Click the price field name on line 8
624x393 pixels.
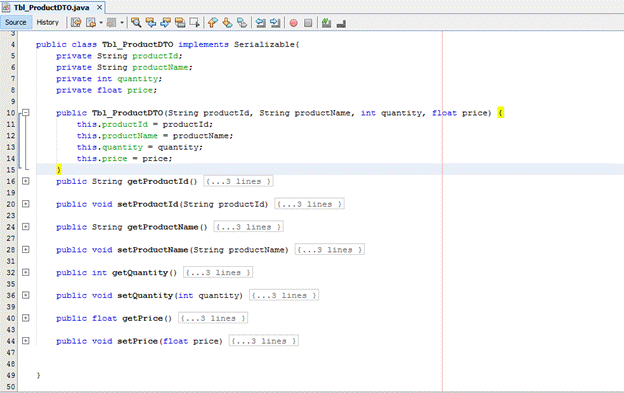(x=140, y=90)
